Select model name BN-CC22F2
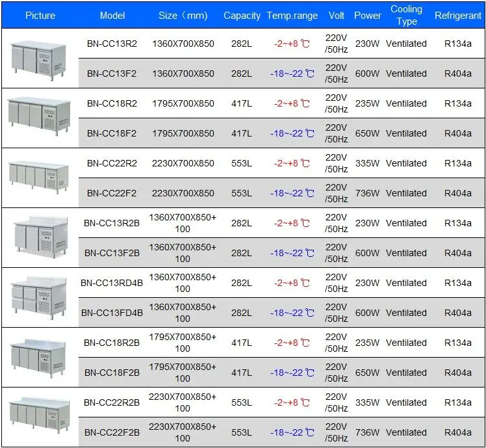 point(112,193)
